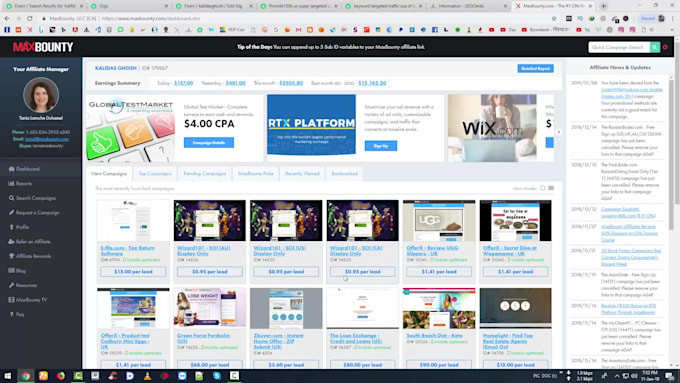Open a new browser tab with plus icon

(x=603, y=6)
